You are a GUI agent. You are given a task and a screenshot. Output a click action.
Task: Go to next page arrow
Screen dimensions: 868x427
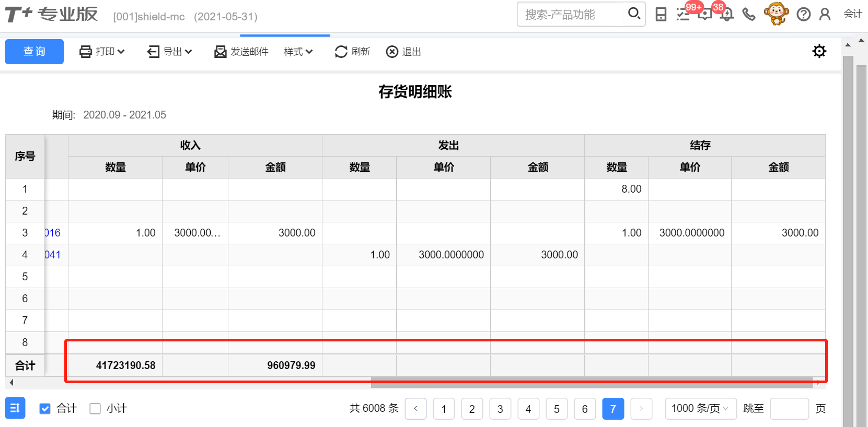[641, 409]
